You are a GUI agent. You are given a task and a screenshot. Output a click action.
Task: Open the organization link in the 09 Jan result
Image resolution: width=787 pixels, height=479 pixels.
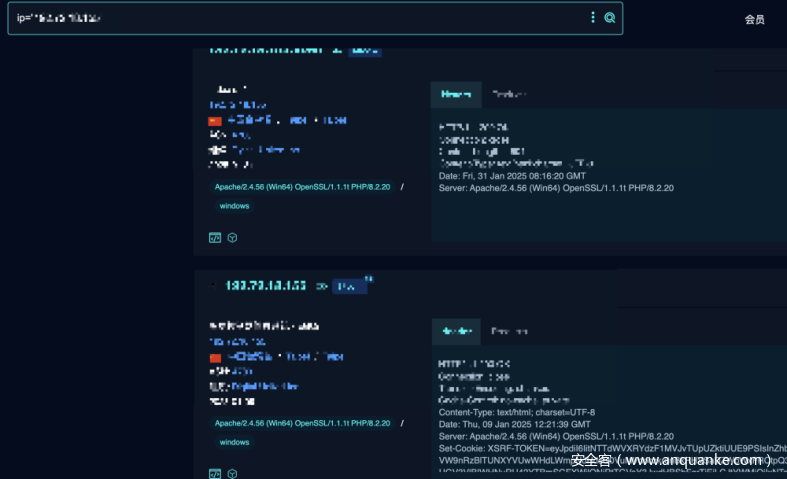click(265, 386)
